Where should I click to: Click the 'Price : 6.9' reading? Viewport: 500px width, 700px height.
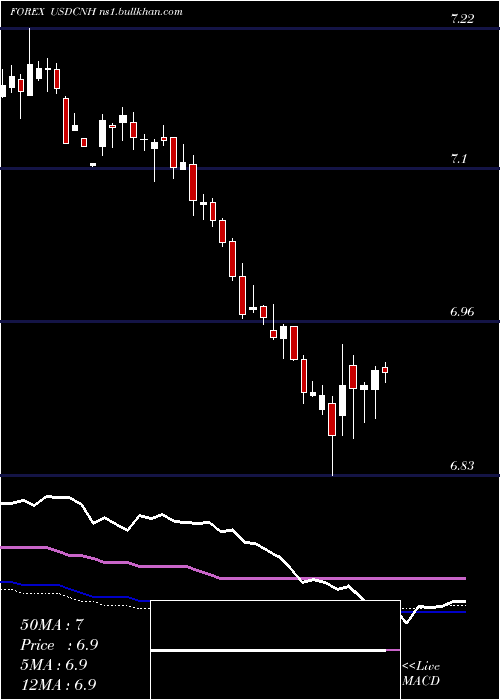coord(59,645)
